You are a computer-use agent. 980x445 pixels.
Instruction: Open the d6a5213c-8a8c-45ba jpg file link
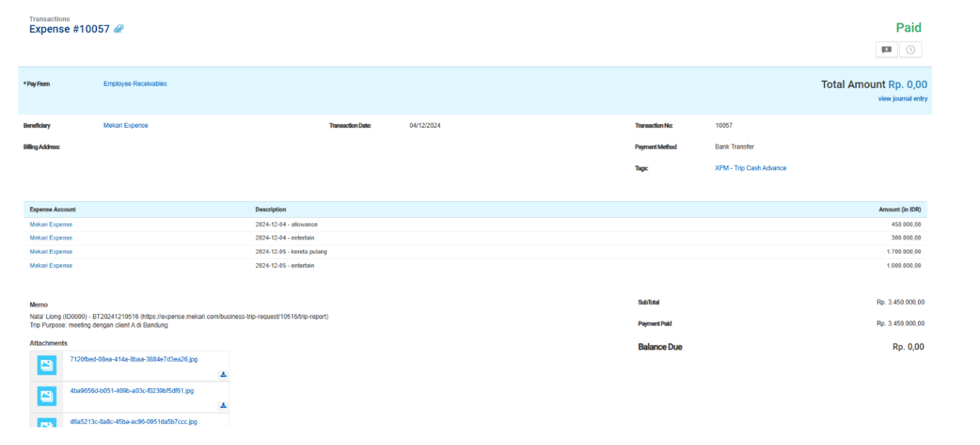click(x=134, y=422)
